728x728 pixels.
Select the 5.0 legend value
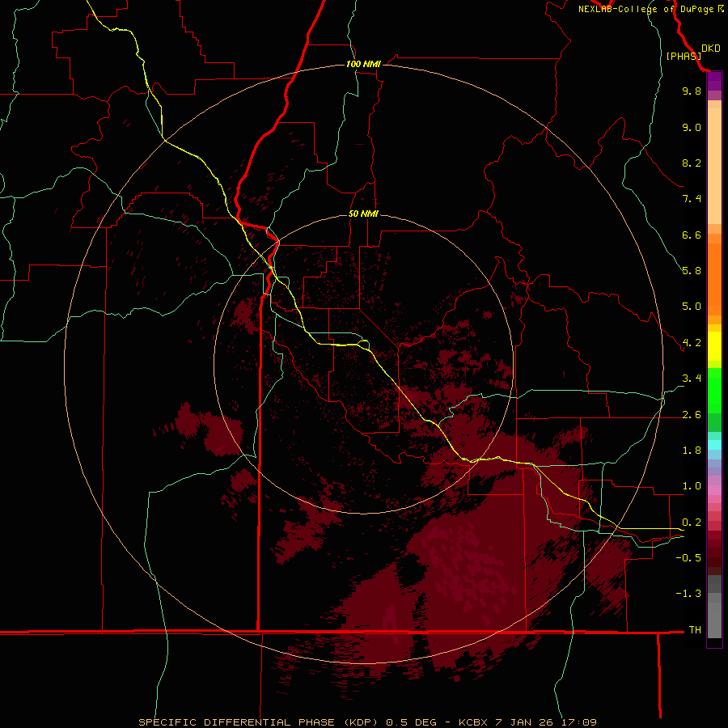click(x=692, y=307)
